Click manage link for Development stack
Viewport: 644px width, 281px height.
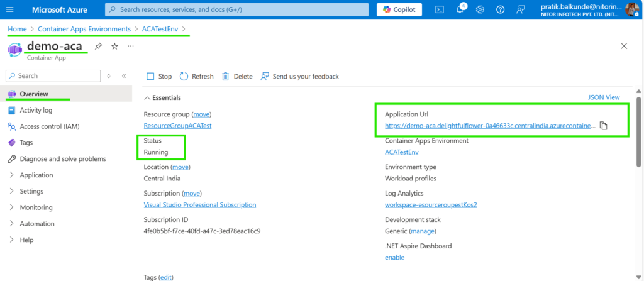click(423, 231)
